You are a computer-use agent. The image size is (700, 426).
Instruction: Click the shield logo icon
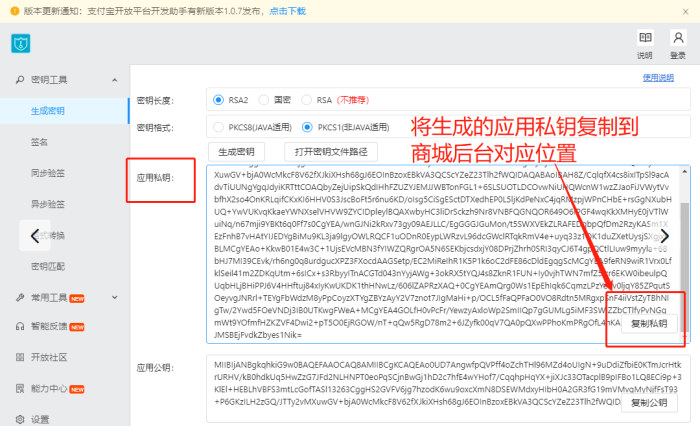pyautogui.click(x=21, y=43)
